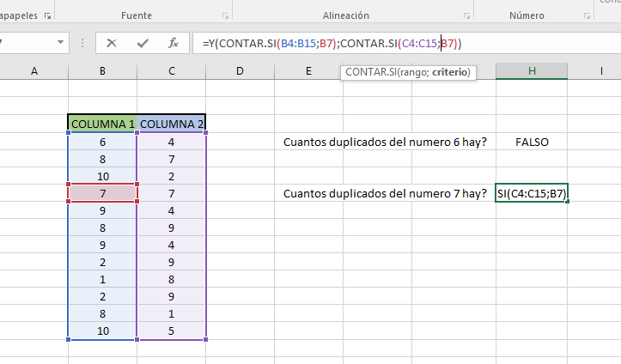
Task: Click the Cancel (X) formula button
Action: coord(112,43)
